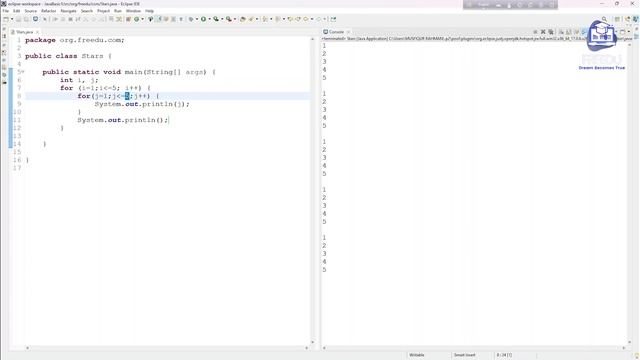Click the Clear Console icon
640x360 pixels.
point(561,32)
